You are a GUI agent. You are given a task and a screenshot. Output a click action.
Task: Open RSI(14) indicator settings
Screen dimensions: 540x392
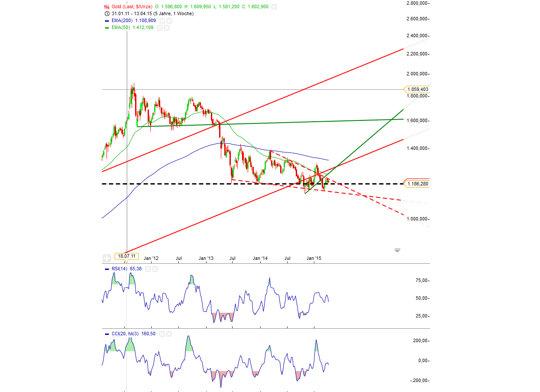148,269
